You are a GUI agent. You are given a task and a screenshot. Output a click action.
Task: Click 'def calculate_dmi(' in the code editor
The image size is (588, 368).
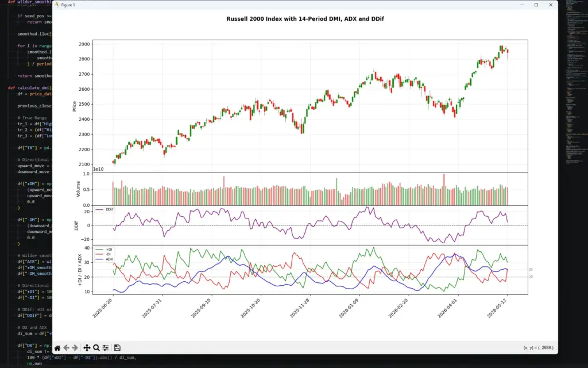click(x=31, y=88)
